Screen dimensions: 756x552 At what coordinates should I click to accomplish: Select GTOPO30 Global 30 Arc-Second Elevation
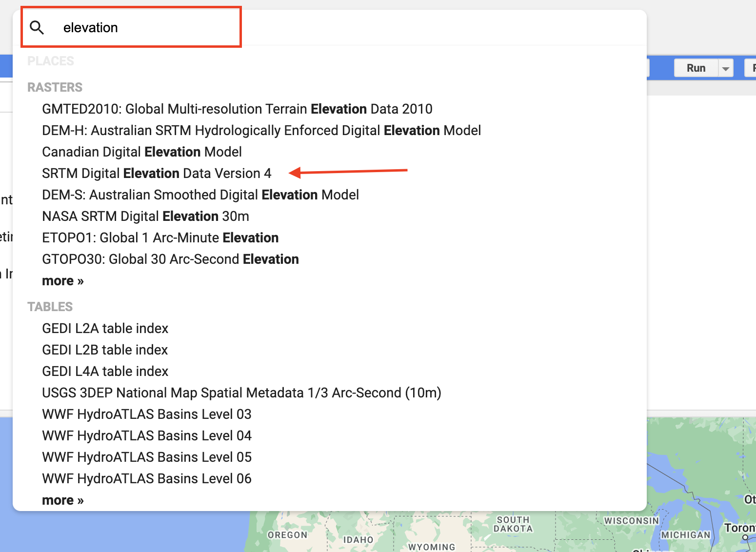pos(170,259)
